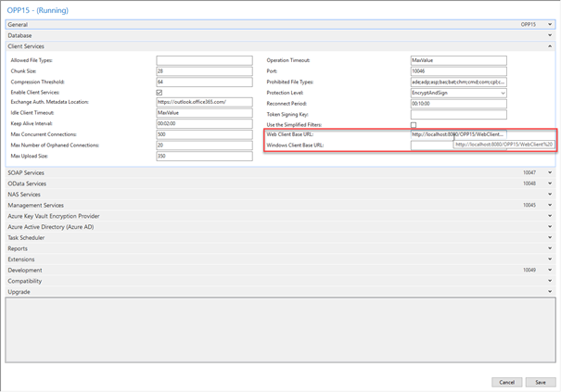Click the Development port value 10049
561x392 pixels.
[x=529, y=270]
